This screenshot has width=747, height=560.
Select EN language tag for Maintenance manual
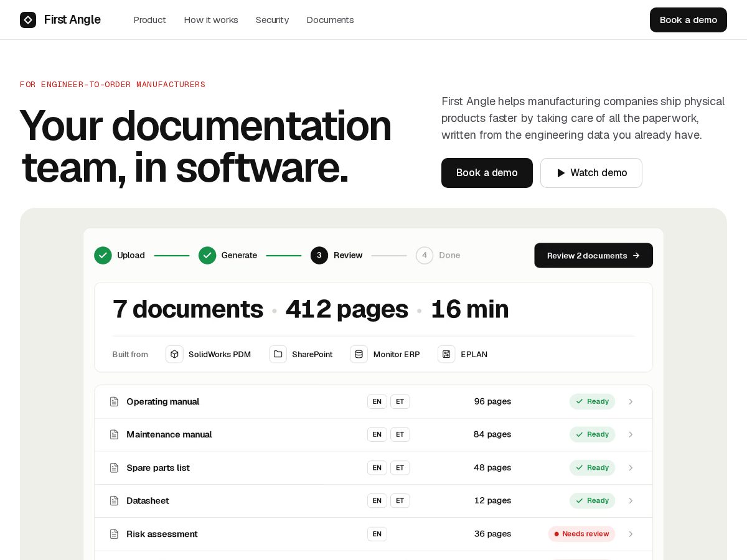[377, 434]
